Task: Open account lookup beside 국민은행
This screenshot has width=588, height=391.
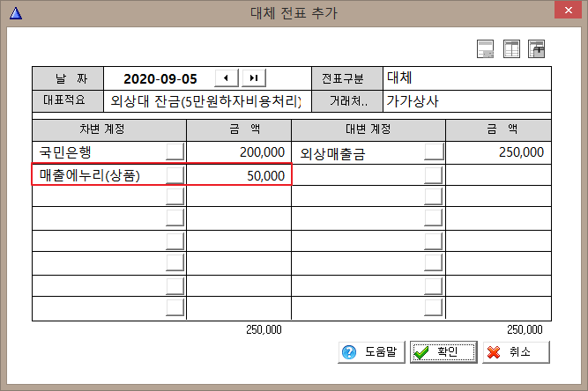Action: [x=175, y=151]
